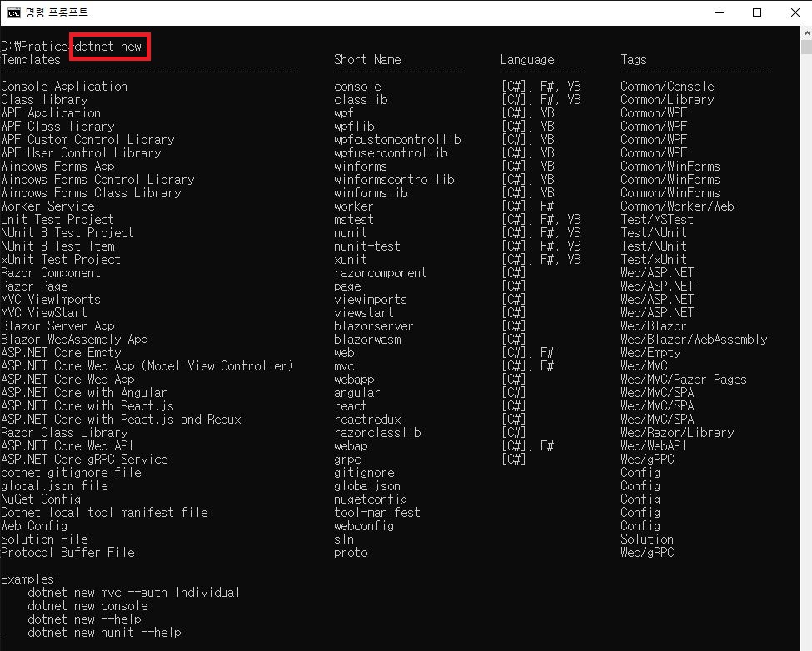Click 'ASP.NET Core with React.js and Redux'
The height and width of the screenshot is (651, 812).
(122, 420)
